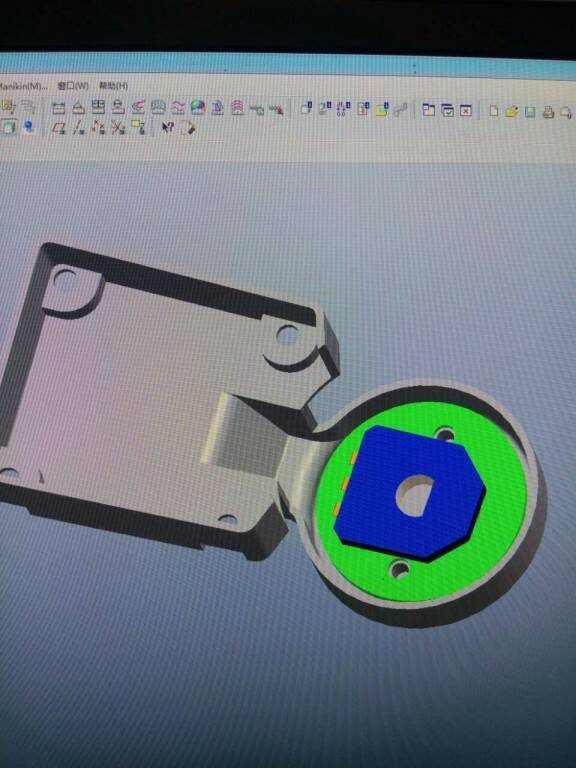The width and height of the screenshot is (576, 768).
Task: Click the blue sphere icon in the second row
Action: tap(29, 127)
